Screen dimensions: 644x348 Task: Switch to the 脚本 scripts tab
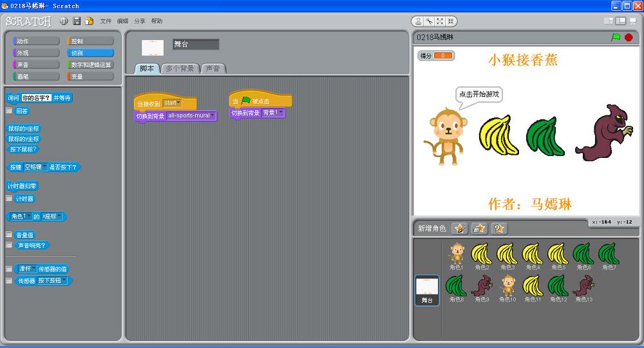coord(147,68)
